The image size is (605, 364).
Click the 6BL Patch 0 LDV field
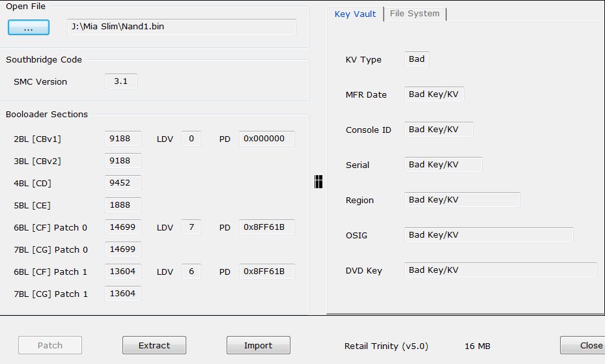point(191,227)
